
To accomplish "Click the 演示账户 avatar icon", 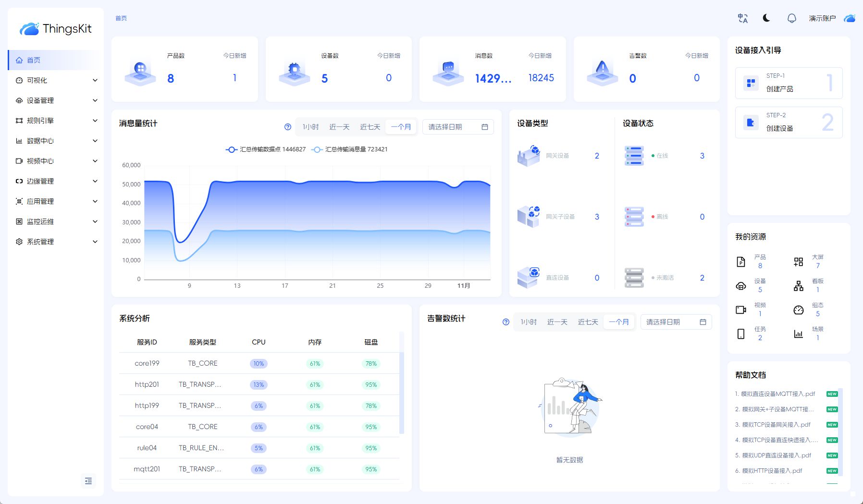I will [850, 18].
